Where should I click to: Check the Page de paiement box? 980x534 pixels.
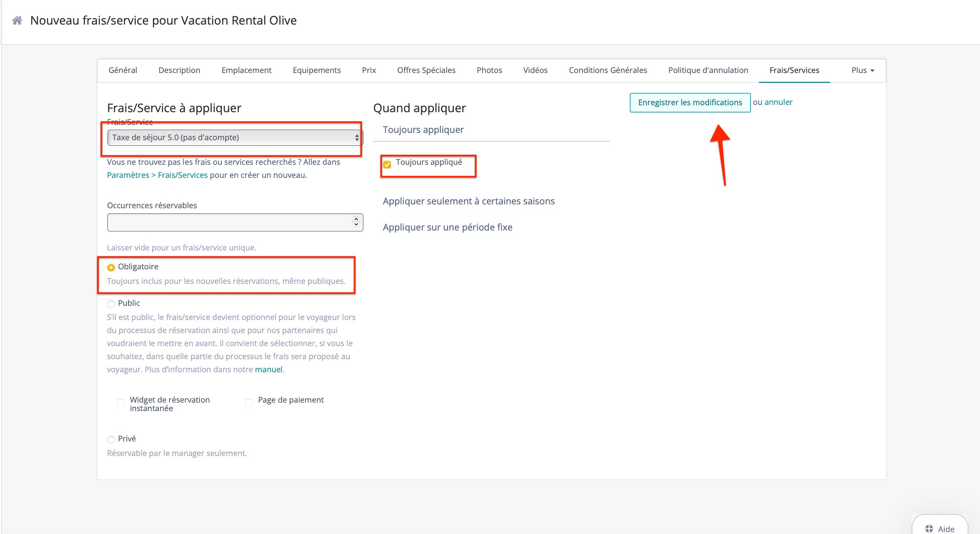(249, 402)
